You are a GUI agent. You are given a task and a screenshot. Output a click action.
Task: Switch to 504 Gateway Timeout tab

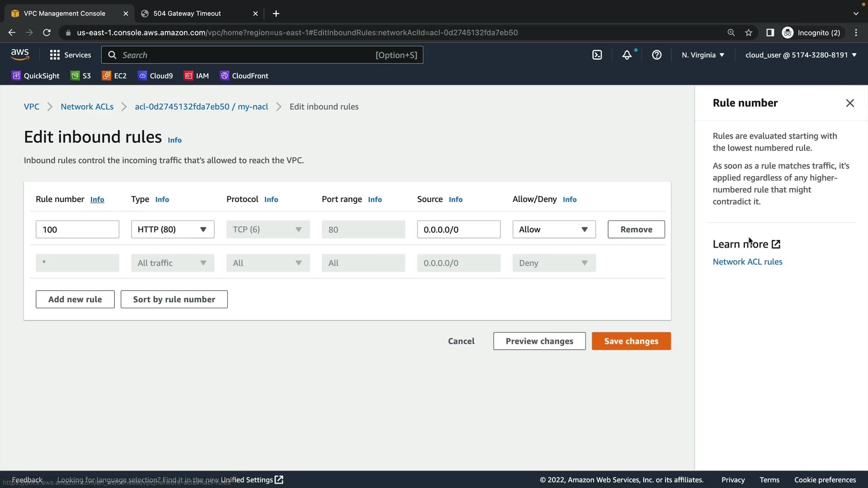point(187,14)
